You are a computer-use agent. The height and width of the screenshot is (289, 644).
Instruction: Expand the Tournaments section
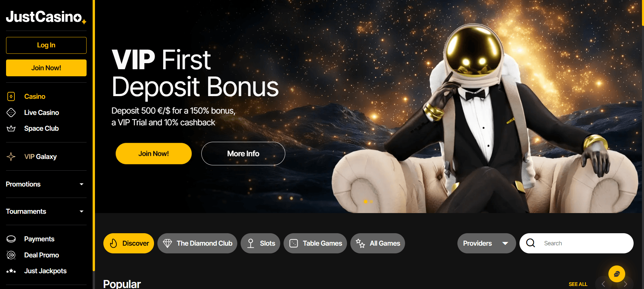point(46,211)
